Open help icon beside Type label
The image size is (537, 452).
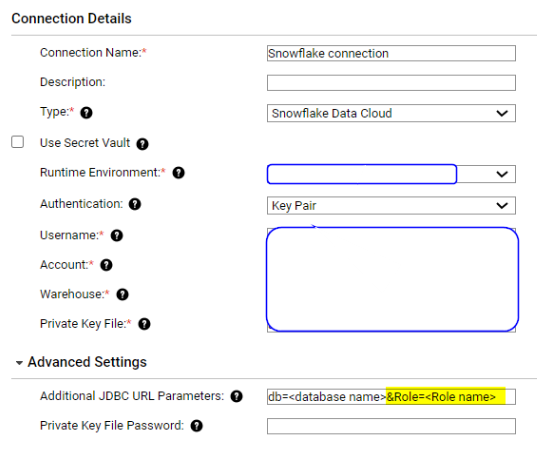coord(86,113)
